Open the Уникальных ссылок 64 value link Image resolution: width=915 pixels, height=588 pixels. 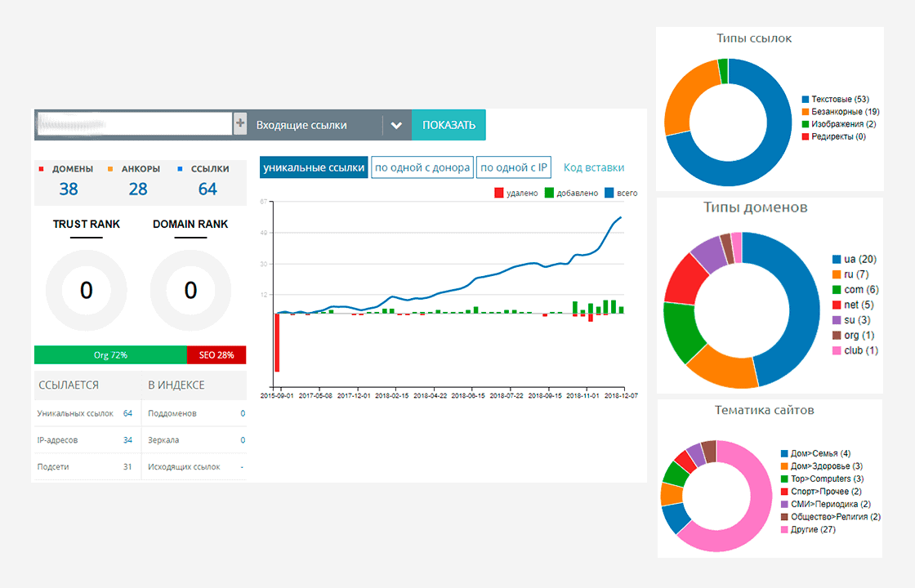click(127, 413)
